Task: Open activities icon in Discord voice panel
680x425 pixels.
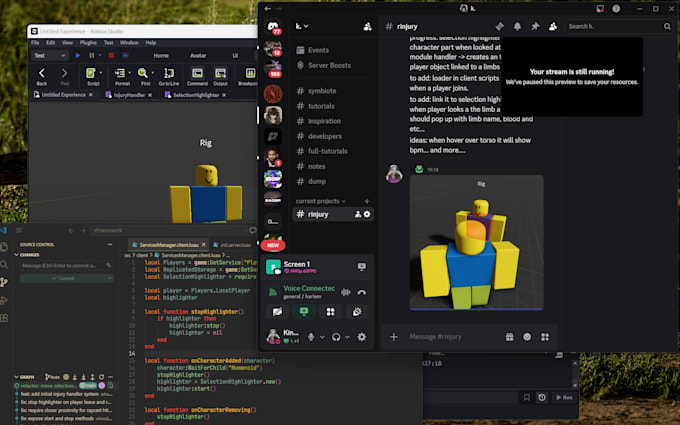Action: [330, 312]
